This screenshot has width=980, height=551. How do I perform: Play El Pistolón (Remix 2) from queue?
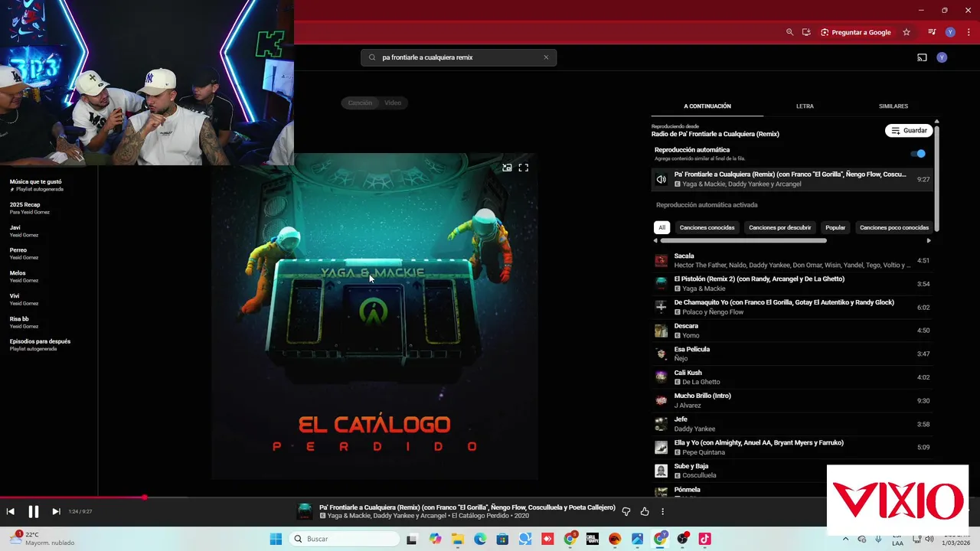[792, 284]
